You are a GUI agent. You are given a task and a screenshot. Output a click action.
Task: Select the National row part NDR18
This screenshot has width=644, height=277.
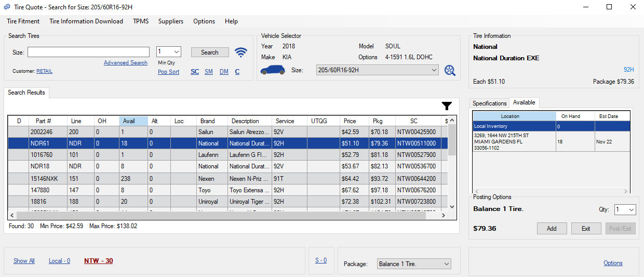point(229,166)
